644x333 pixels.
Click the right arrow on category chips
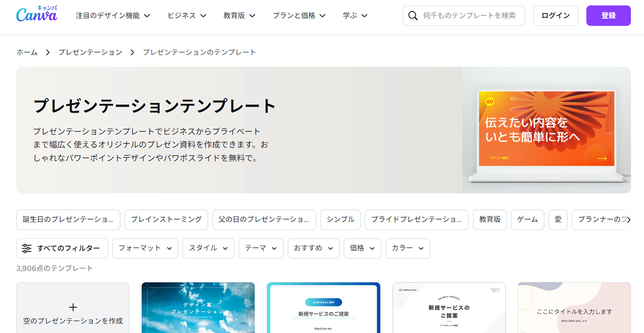pyautogui.click(x=628, y=220)
